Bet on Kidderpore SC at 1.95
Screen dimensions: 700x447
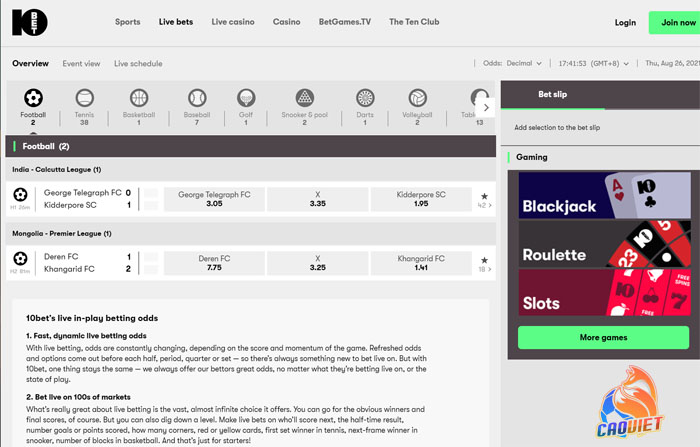(x=421, y=199)
